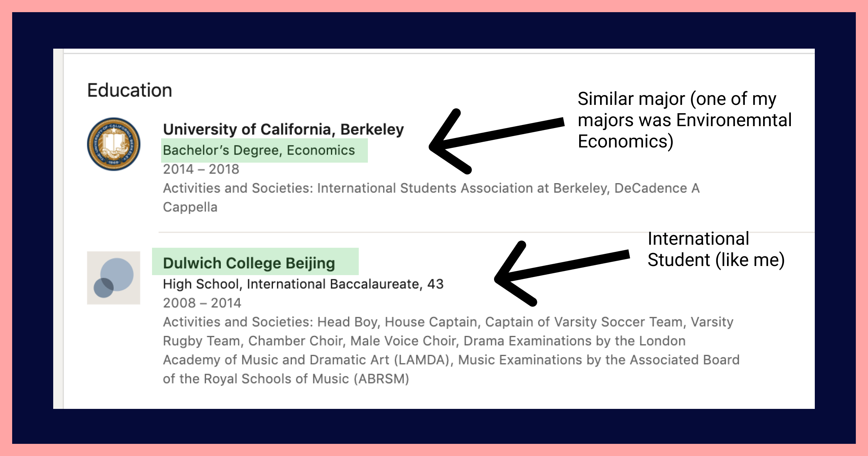This screenshot has height=456, width=868.
Task: Open the Dulwich College Beijing link
Action: coord(249,263)
